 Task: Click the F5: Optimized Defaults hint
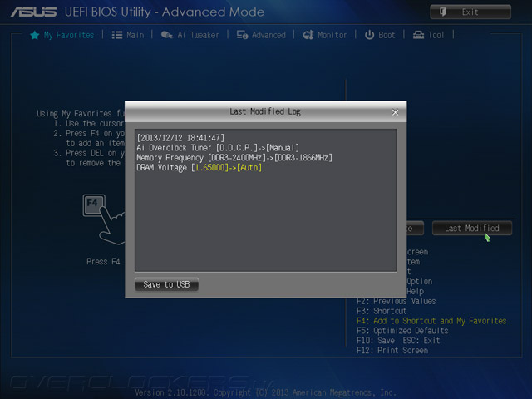point(402,331)
